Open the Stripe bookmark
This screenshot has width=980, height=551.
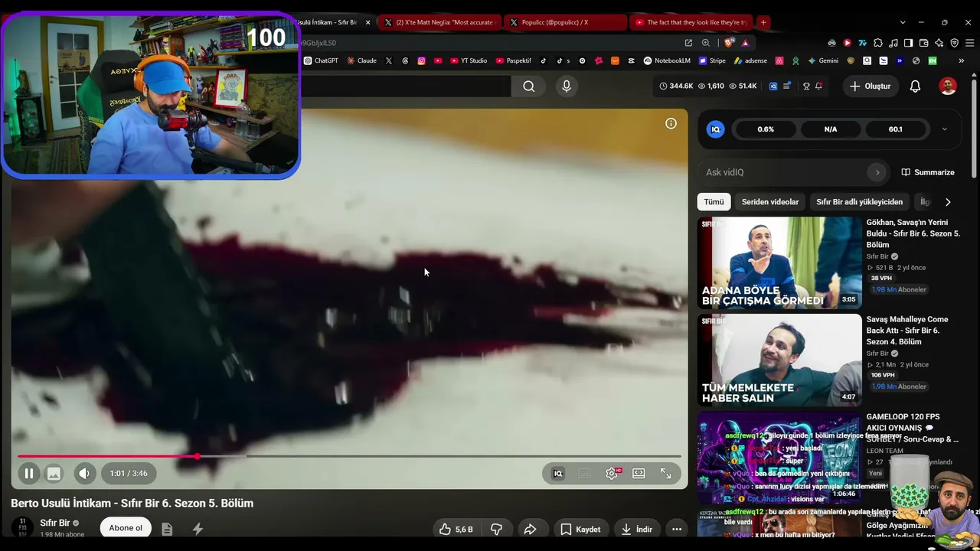[x=712, y=60]
